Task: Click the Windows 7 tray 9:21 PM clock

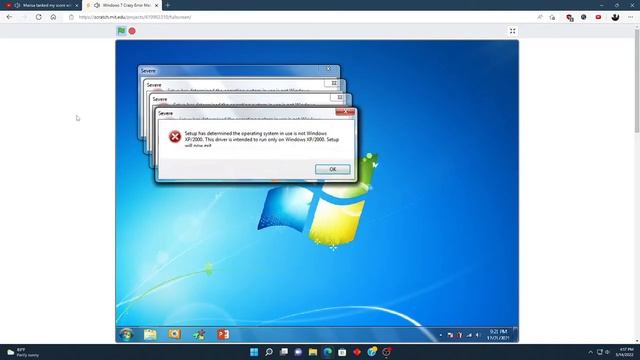Action: [x=498, y=335]
